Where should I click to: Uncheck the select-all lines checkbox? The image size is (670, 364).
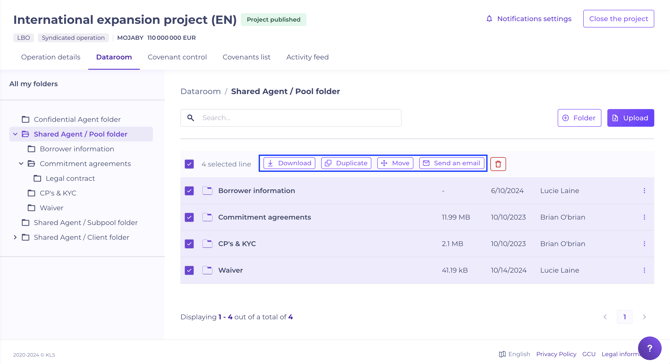pyautogui.click(x=189, y=164)
